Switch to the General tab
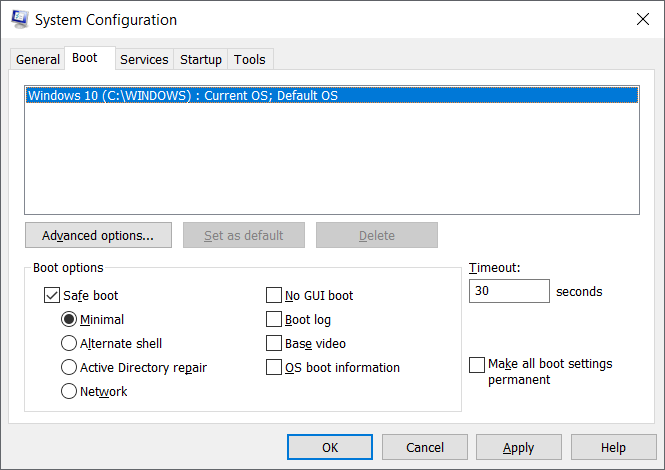This screenshot has height=470, width=665. click(37, 60)
